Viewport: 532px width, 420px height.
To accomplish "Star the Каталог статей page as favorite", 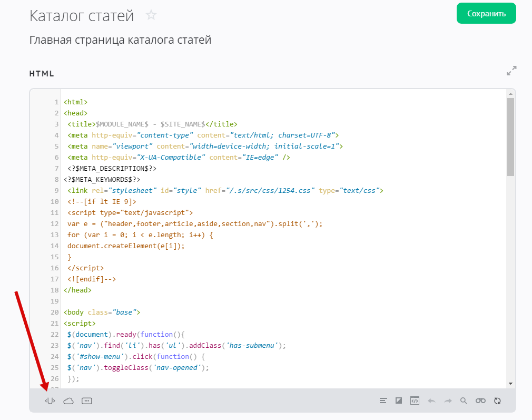I will [151, 15].
